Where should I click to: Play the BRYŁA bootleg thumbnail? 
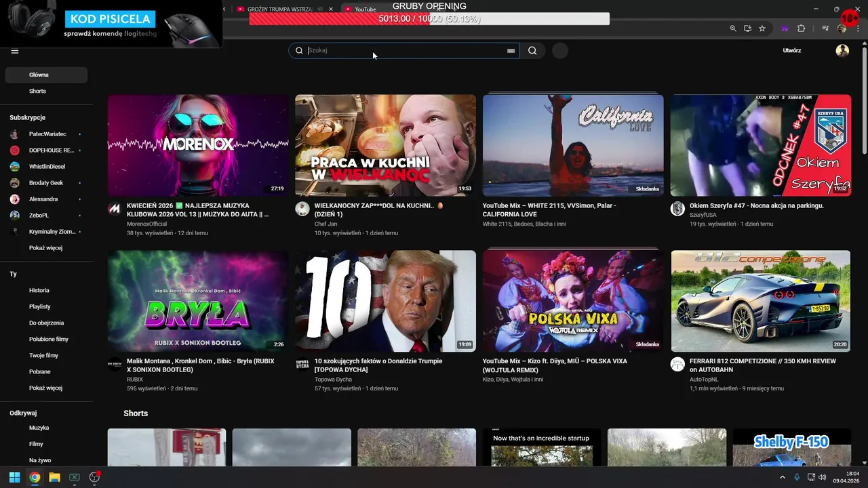coord(198,301)
